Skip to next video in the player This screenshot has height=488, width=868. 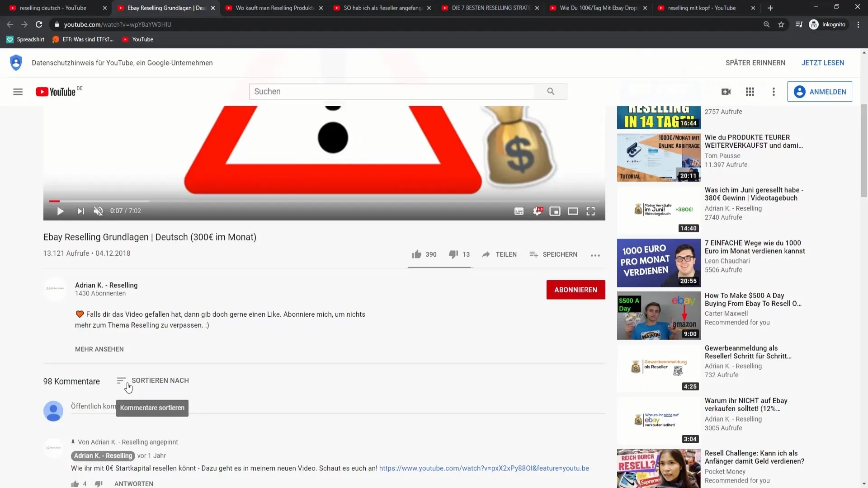point(80,211)
